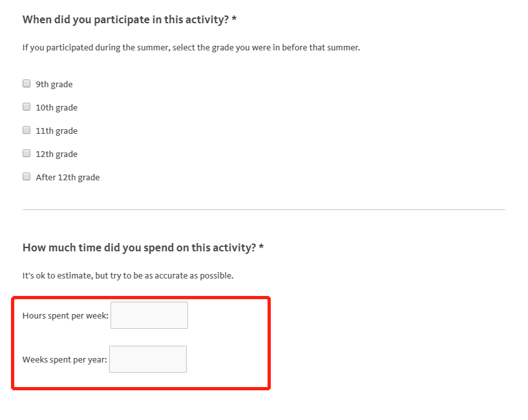Click the summer participation hint text

(x=191, y=48)
